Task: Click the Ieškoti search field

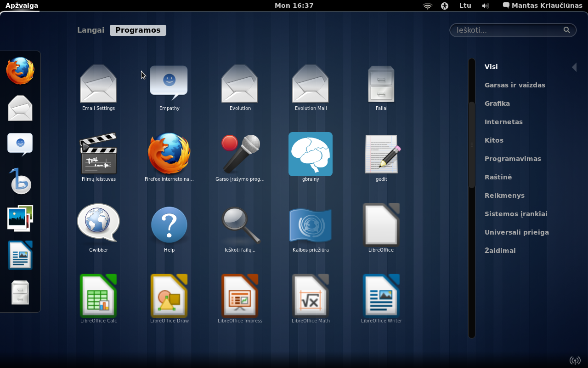Action: point(508,30)
